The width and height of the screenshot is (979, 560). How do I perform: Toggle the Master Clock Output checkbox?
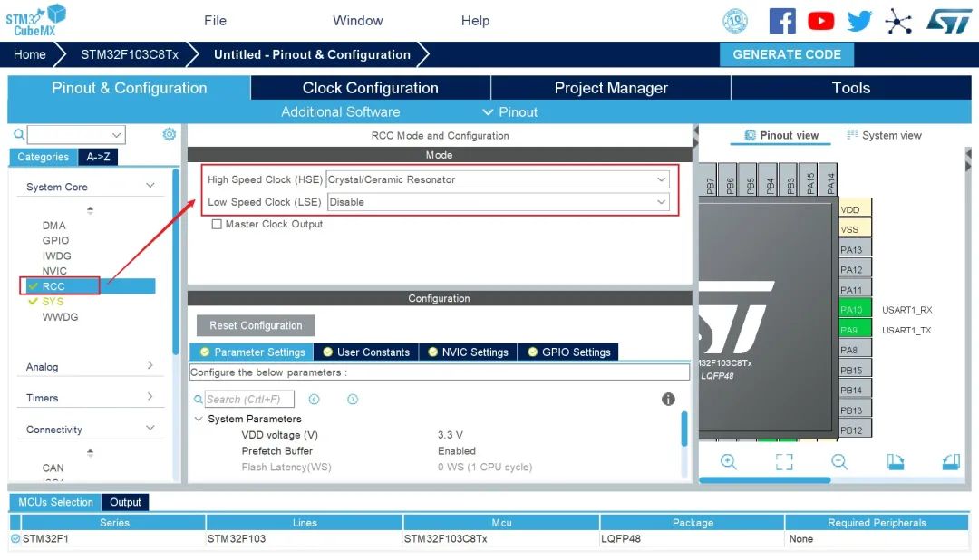click(217, 224)
